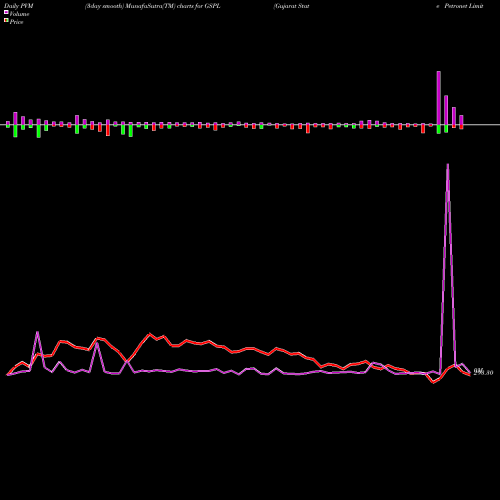Click the Gujarat Stat company name text
The height and width of the screenshot is (500, 500).
[291, 6]
